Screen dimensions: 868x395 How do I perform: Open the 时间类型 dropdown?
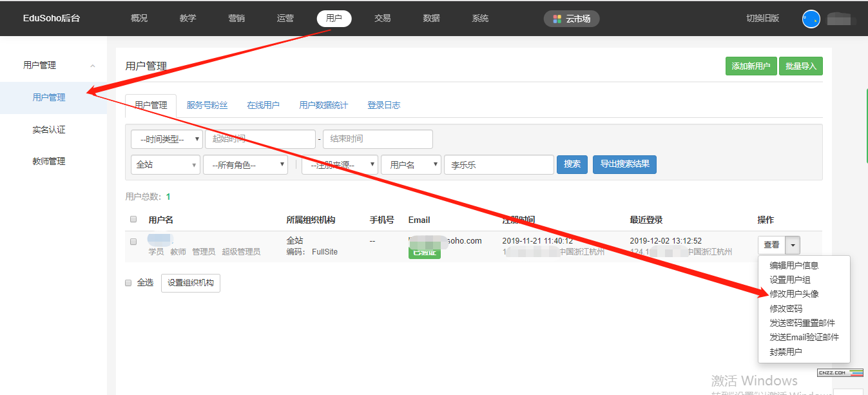(166, 139)
